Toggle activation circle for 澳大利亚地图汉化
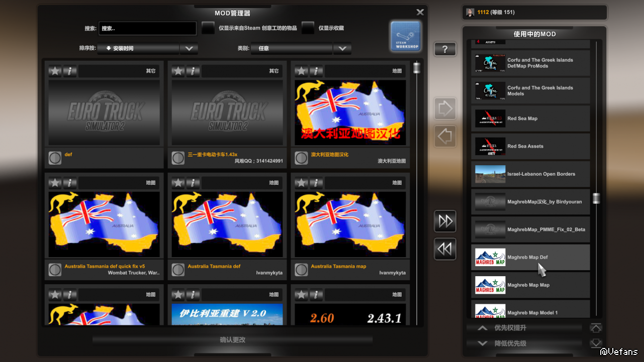 301,158
